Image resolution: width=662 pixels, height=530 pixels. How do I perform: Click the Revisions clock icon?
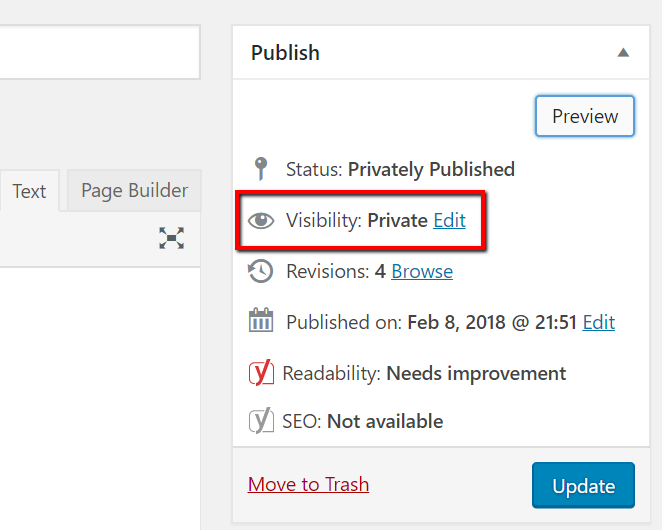261,271
